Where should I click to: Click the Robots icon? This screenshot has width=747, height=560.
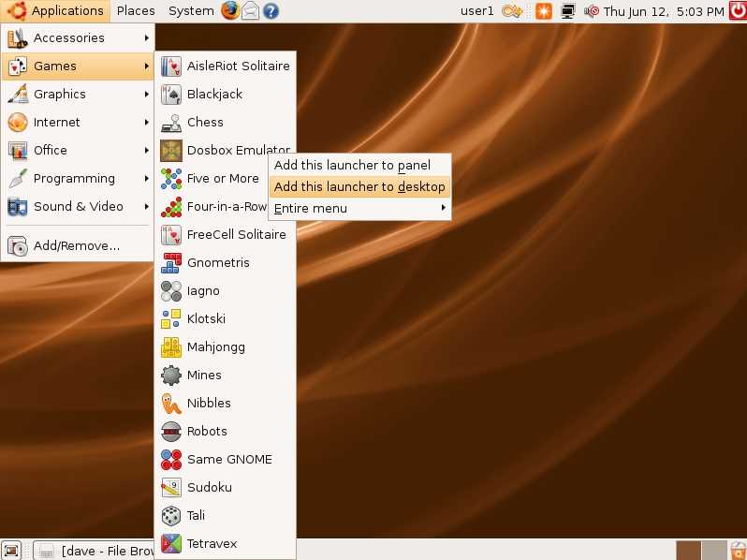[x=170, y=432]
